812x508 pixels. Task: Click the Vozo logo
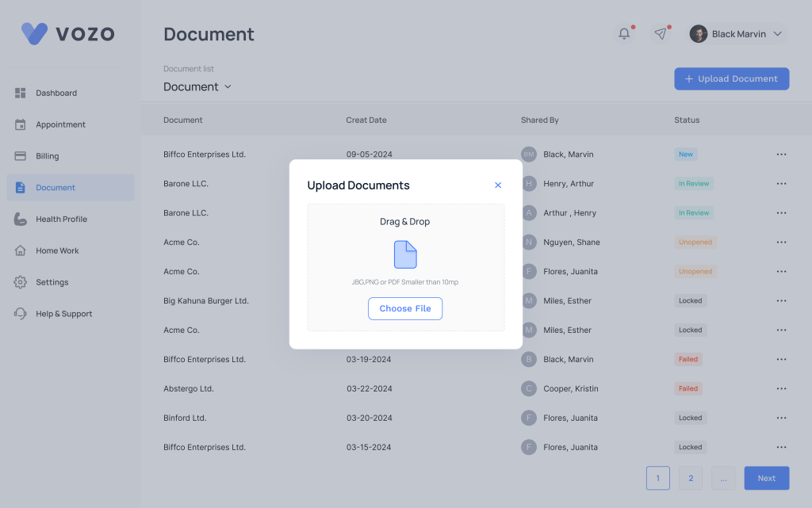(68, 33)
